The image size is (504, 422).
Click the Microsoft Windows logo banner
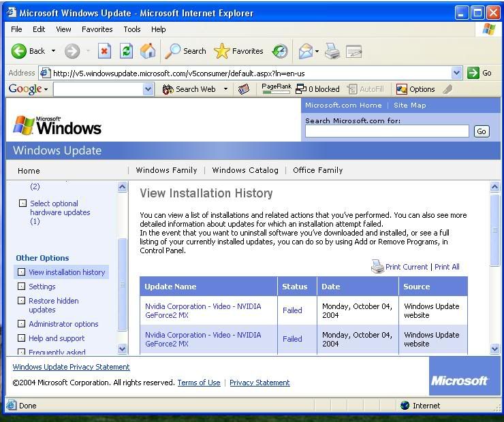tap(57, 125)
